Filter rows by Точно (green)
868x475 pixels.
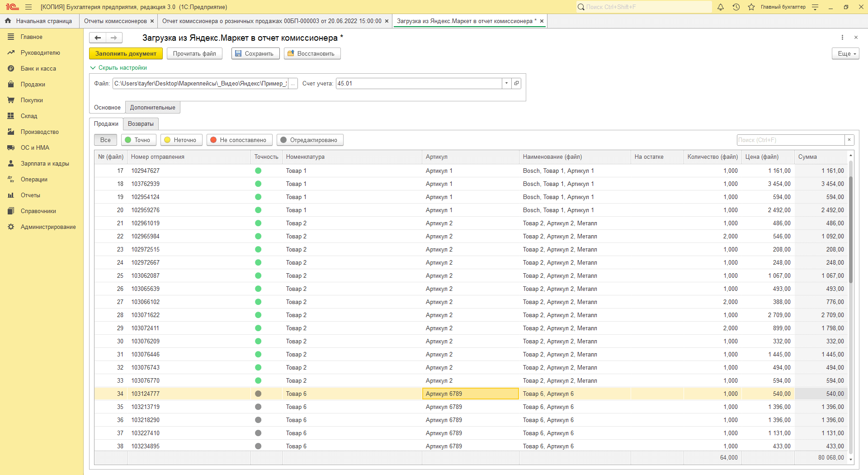point(139,140)
